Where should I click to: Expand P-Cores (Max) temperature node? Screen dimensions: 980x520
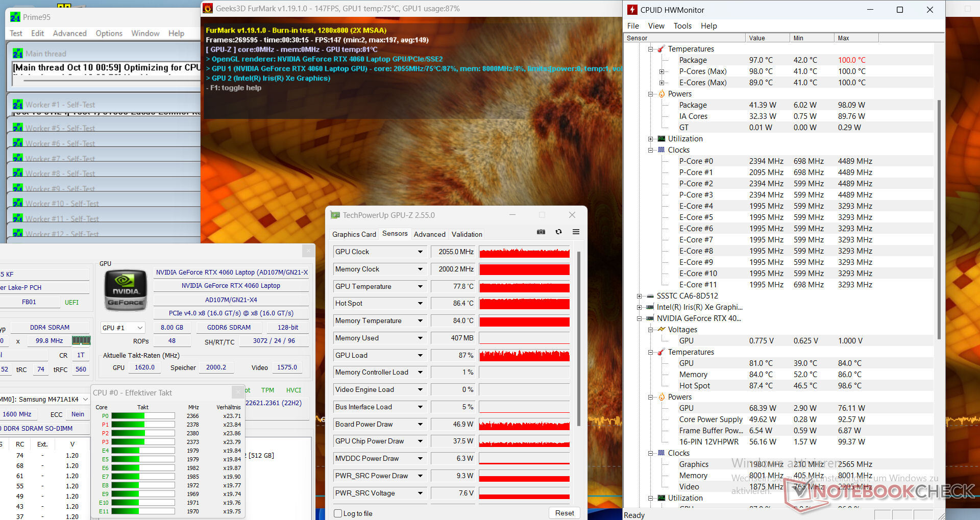(661, 71)
